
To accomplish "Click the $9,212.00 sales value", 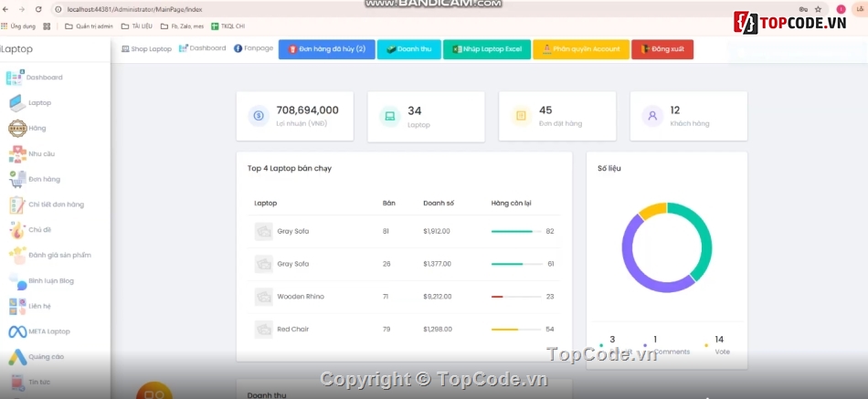I will 438,297.
